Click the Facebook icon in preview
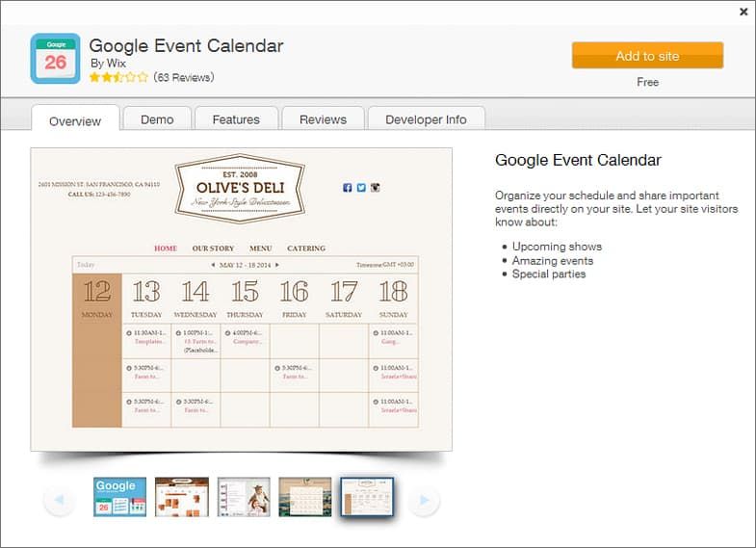The image size is (756, 548). coord(347,188)
